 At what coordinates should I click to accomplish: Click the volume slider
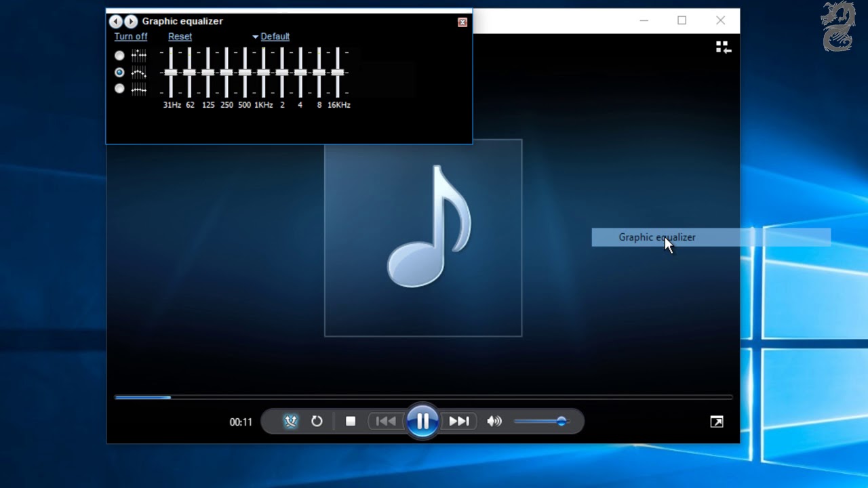[x=541, y=422]
